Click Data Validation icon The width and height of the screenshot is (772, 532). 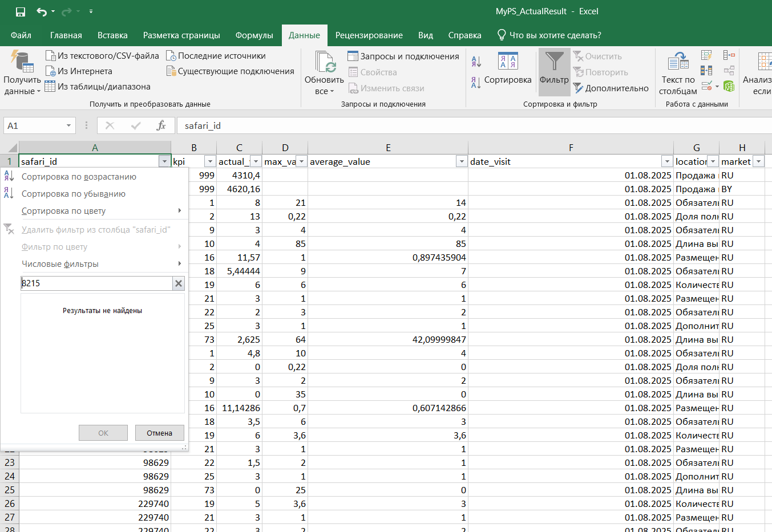[x=707, y=86]
